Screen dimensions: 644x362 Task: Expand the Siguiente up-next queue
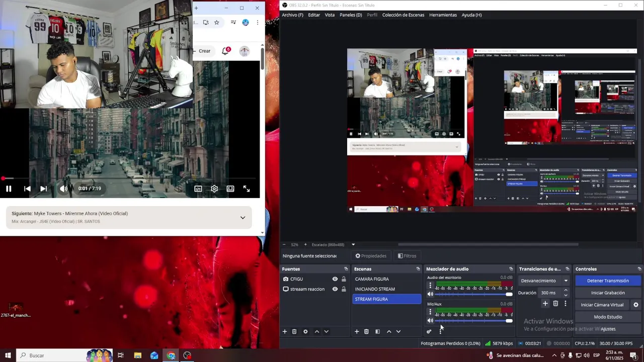tap(243, 218)
